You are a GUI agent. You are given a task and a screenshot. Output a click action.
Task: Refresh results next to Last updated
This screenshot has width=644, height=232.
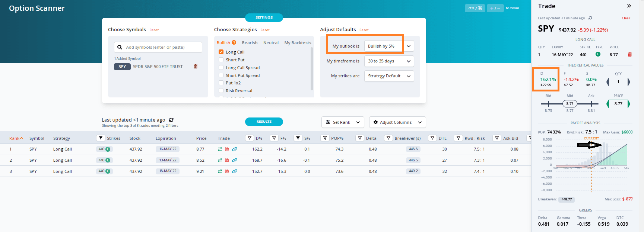[x=171, y=120]
